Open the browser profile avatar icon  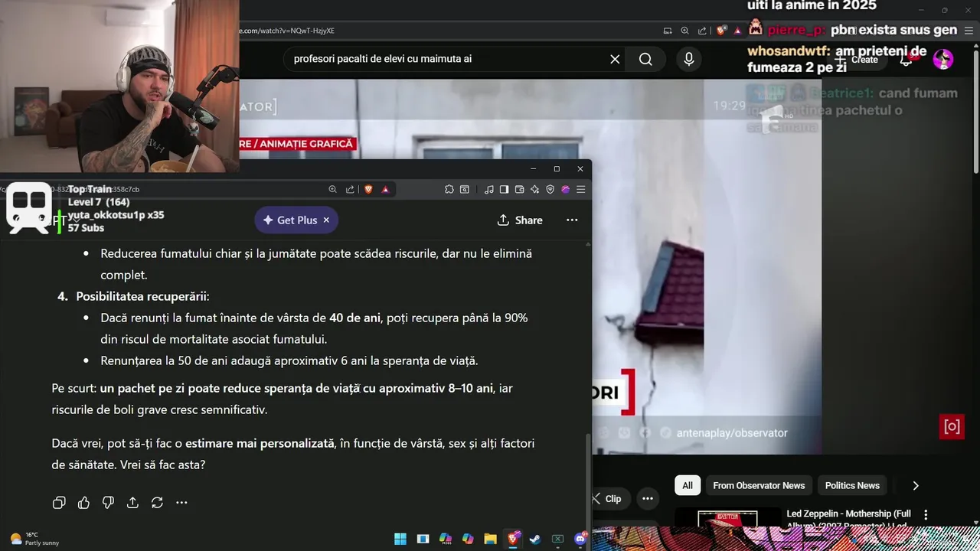pyautogui.click(x=566, y=190)
